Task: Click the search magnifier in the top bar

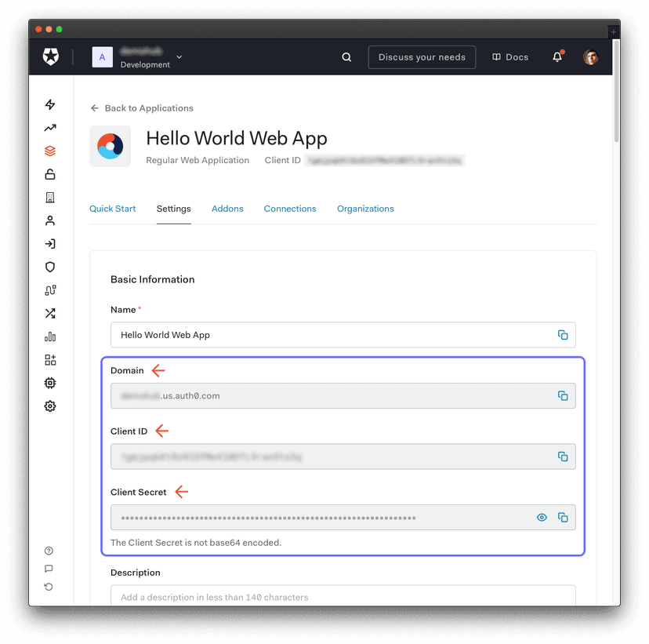Action: pyautogui.click(x=346, y=56)
